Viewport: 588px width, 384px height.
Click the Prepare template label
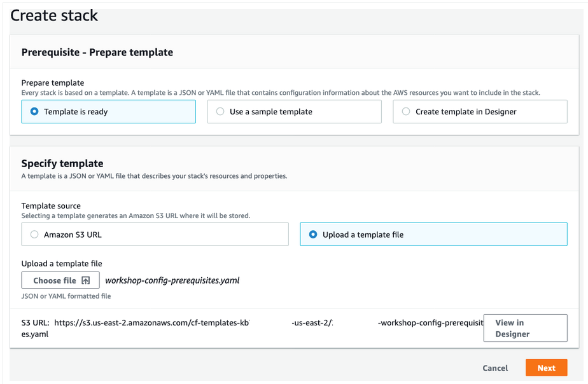tap(45, 83)
